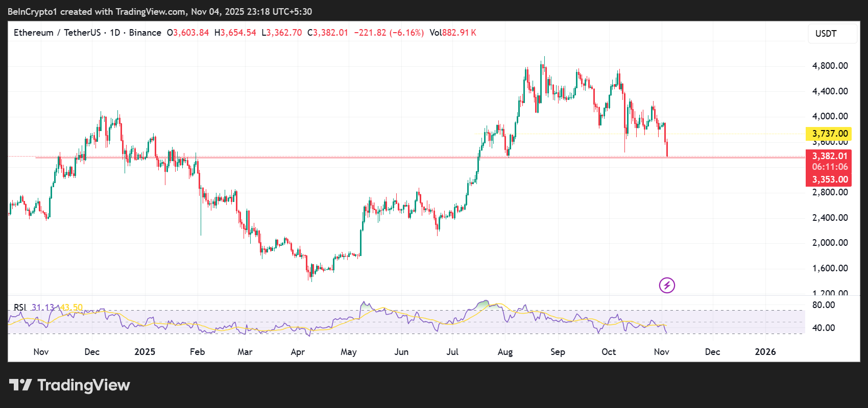
Task: Click 4,800.00 on the price scale
Action: tap(830, 66)
